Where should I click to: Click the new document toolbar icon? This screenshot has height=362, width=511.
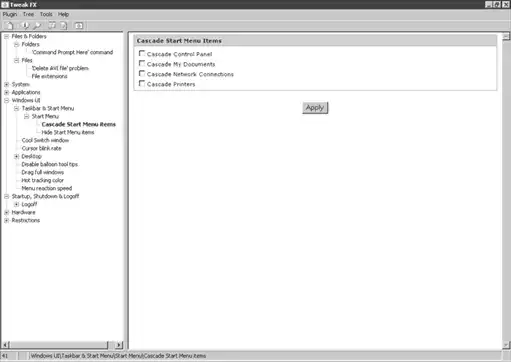pyautogui.click(x=10, y=26)
